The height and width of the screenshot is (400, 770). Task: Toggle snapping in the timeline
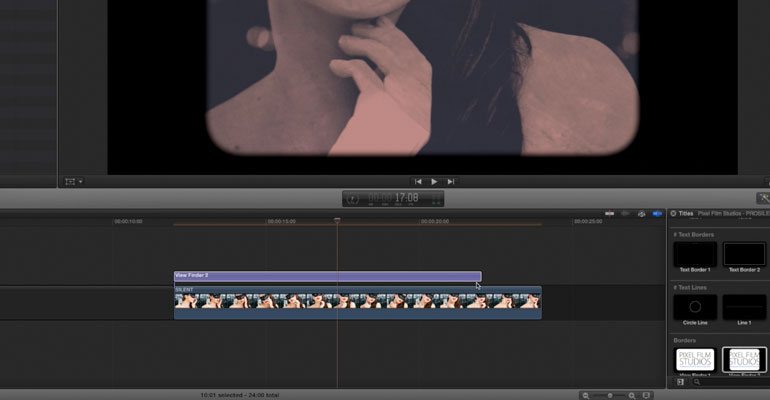pyautogui.click(x=657, y=213)
